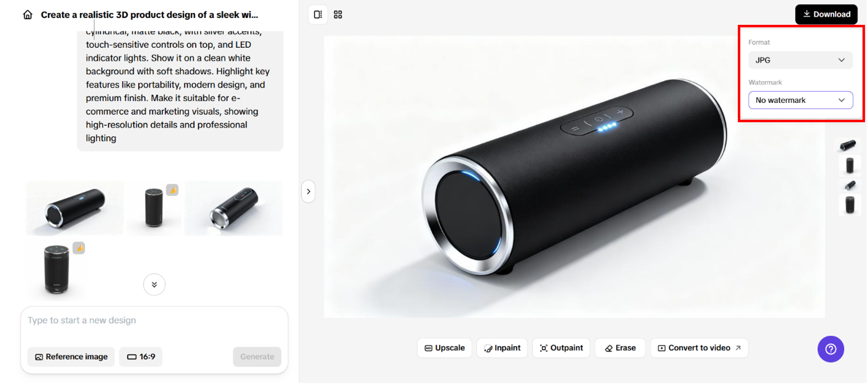Open the No watermark dropdown
Viewport: 868px width, 386px height.
tap(800, 100)
